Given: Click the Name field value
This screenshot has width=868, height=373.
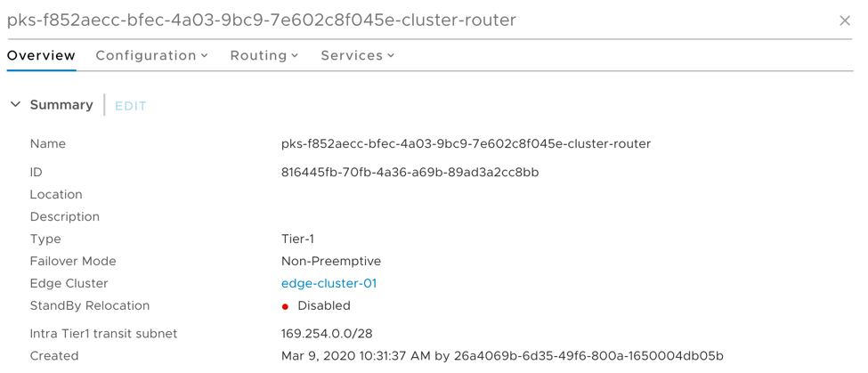Looking at the screenshot, I should tap(466, 143).
